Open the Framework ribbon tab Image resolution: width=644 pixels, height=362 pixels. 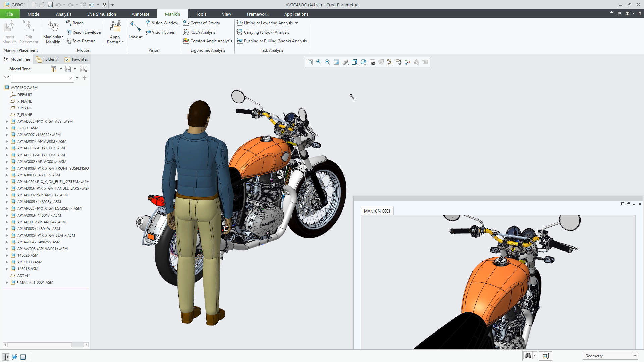tap(258, 14)
